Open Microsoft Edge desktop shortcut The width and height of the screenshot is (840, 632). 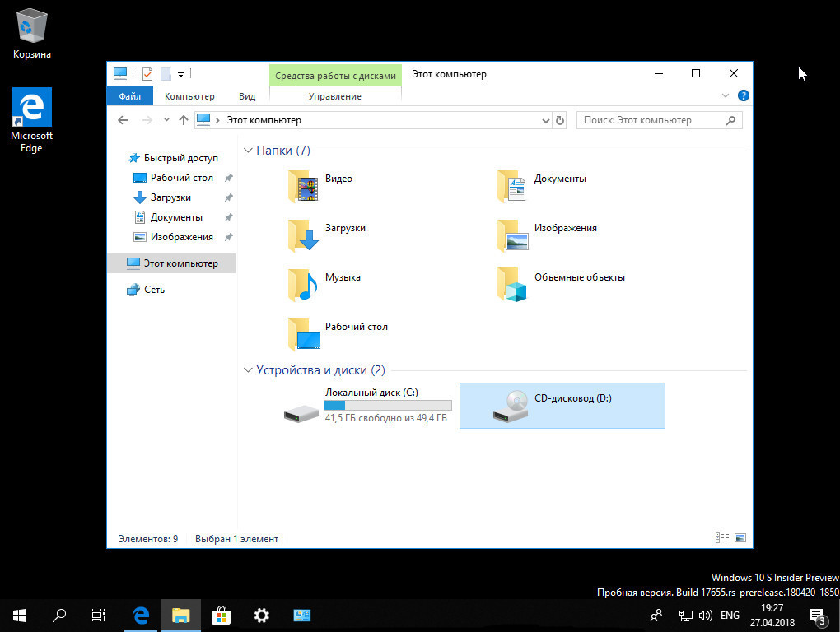click(31, 120)
